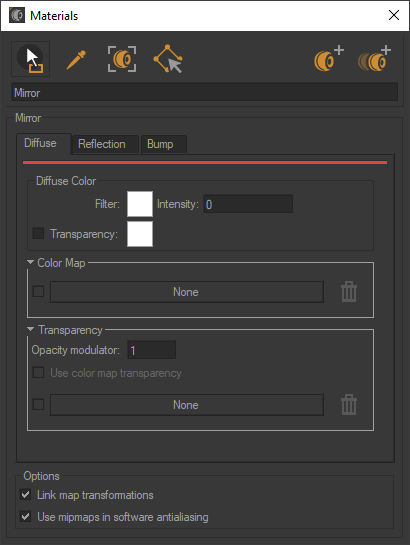Choose the pick polygon selection icon

click(168, 59)
